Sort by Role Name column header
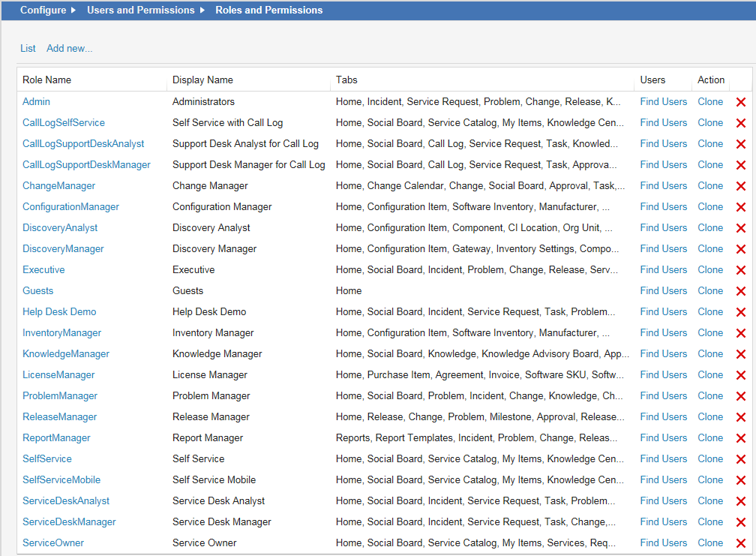The width and height of the screenshot is (756, 556). click(x=46, y=80)
